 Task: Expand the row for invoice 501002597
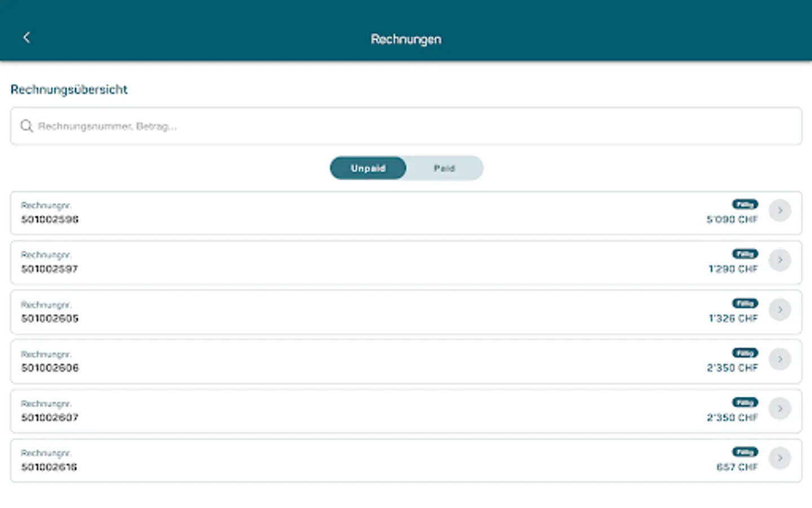(x=395, y=262)
